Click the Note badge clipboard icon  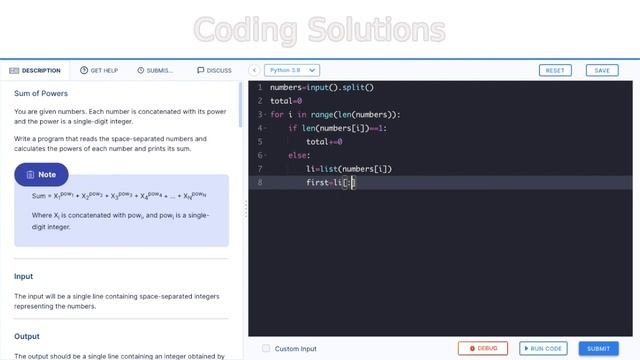click(30, 174)
